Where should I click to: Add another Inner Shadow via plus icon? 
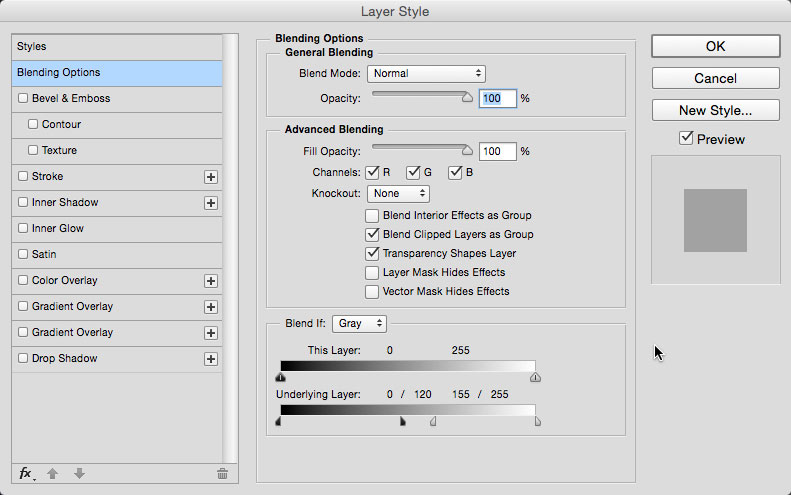tap(211, 203)
